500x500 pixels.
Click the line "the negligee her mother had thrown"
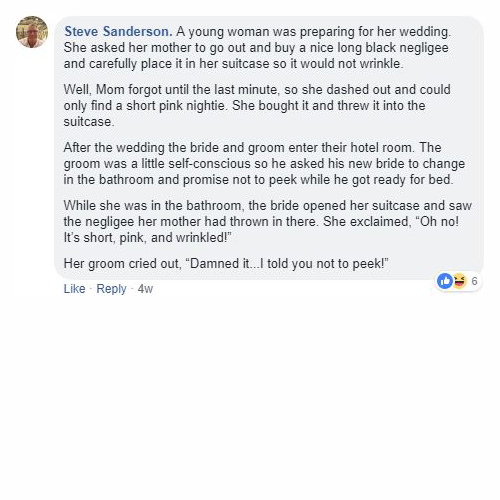point(261,222)
